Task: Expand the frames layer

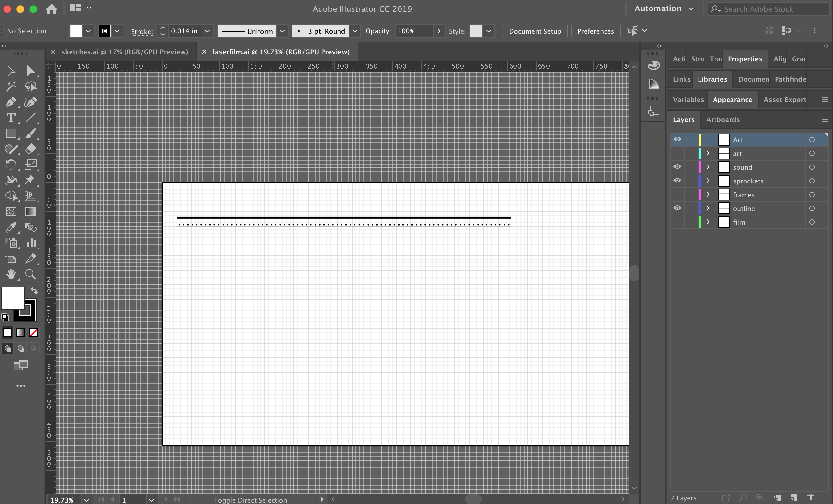Action: coord(708,194)
